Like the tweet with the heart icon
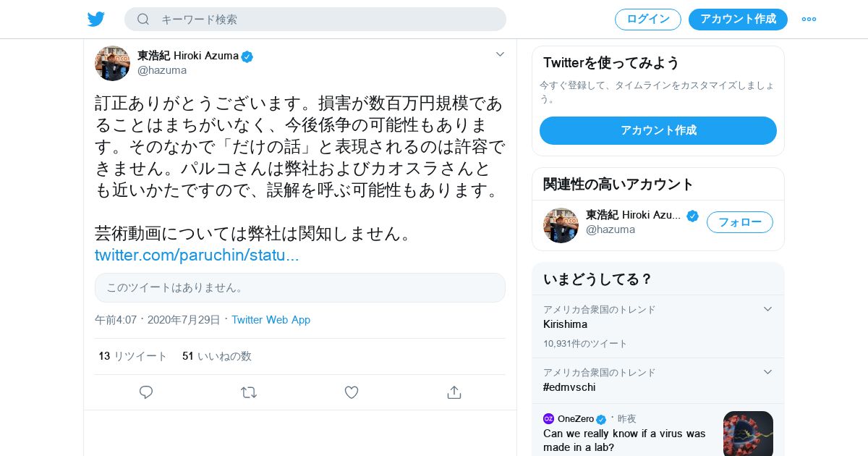Screen dimensions: 868x456 [x=352, y=392]
